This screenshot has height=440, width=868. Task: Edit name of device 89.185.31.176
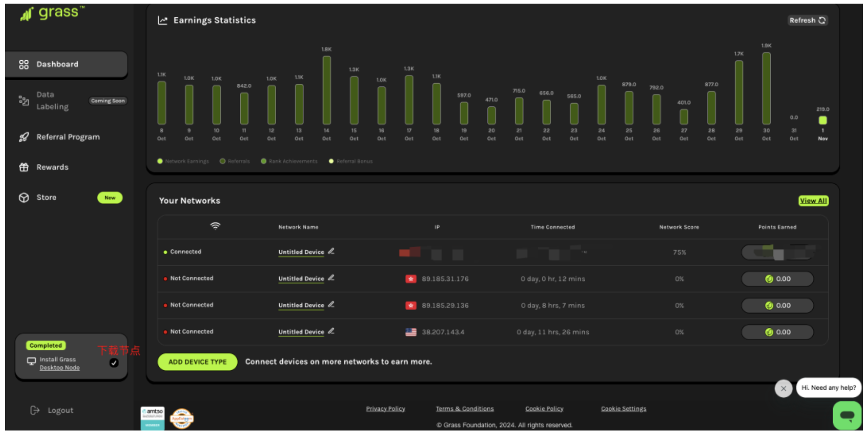331,278
